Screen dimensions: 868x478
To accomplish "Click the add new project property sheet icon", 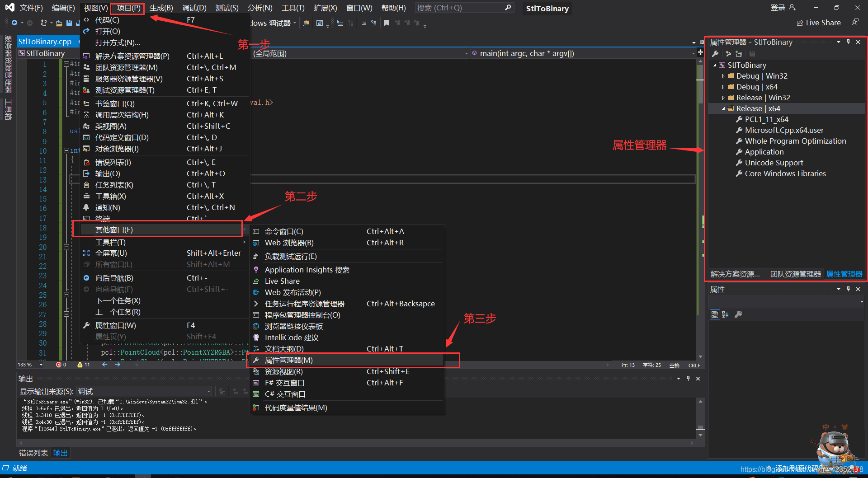I will click(x=728, y=54).
